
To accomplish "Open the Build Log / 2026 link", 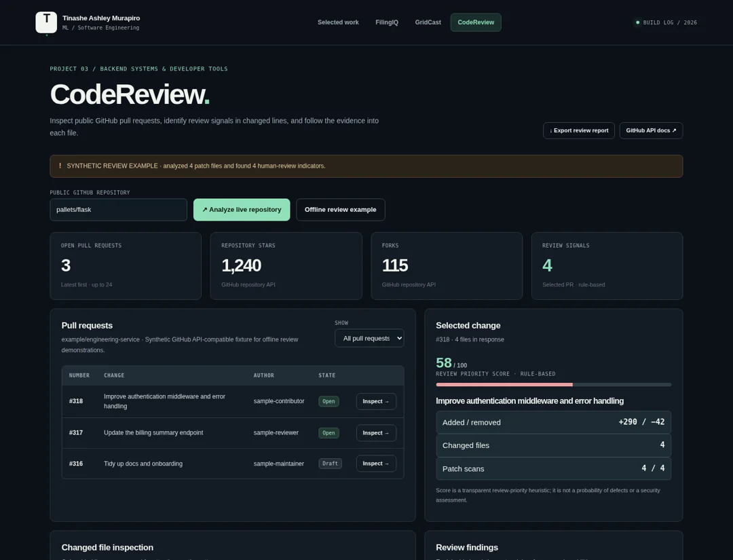I will (x=666, y=22).
